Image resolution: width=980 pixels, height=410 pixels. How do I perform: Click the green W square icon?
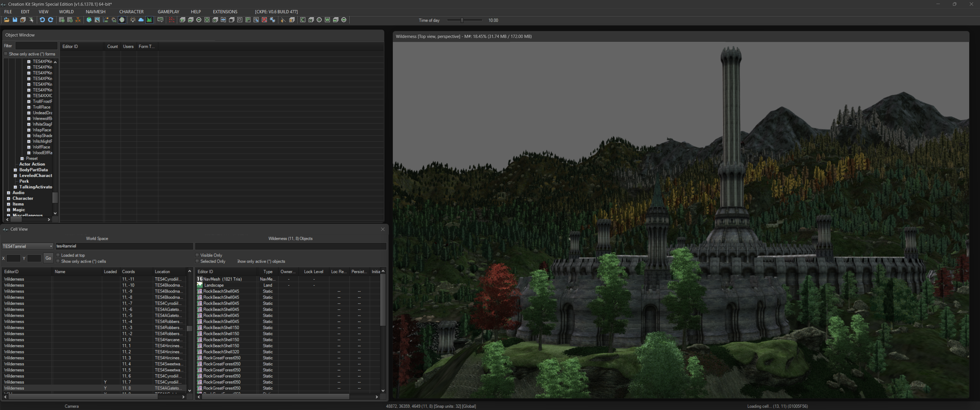(x=328, y=20)
